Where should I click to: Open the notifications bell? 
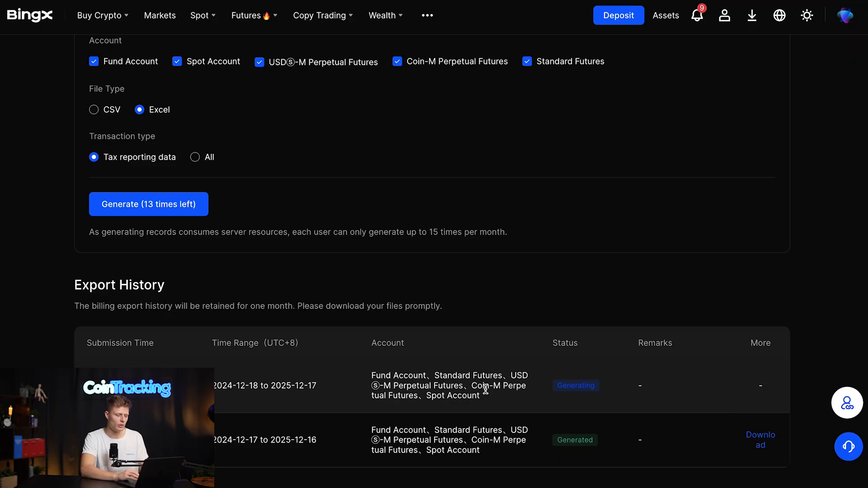click(x=697, y=15)
